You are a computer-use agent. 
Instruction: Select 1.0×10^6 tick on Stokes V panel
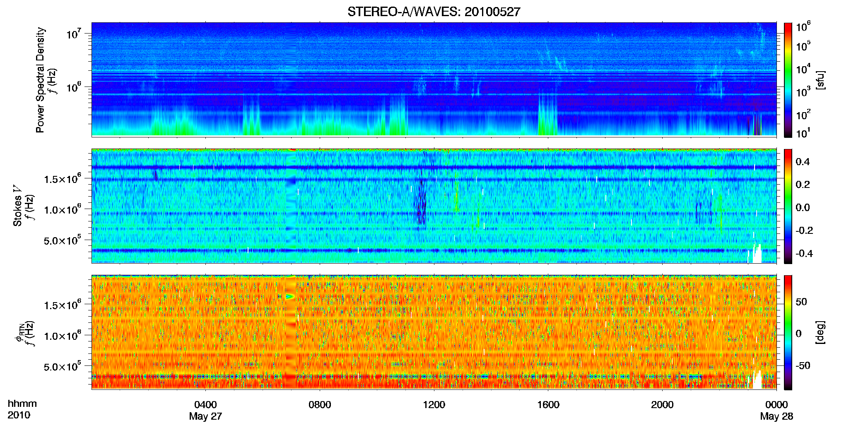point(63,209)
